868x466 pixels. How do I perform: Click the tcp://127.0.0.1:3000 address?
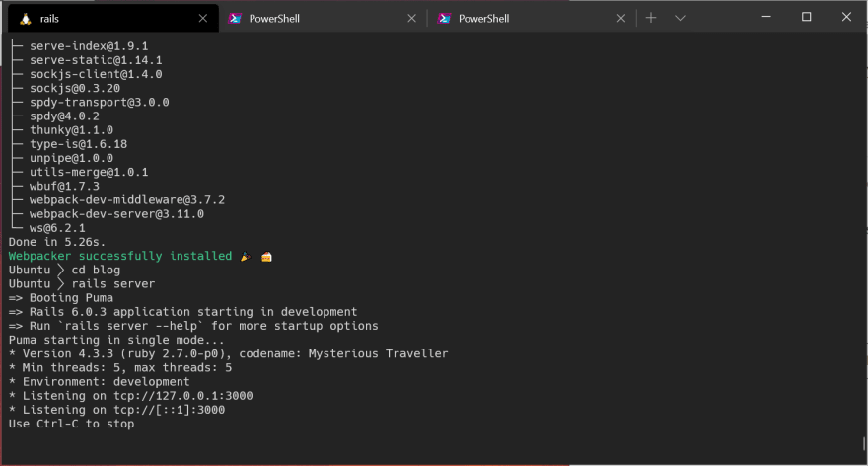[x=183, y=396]
